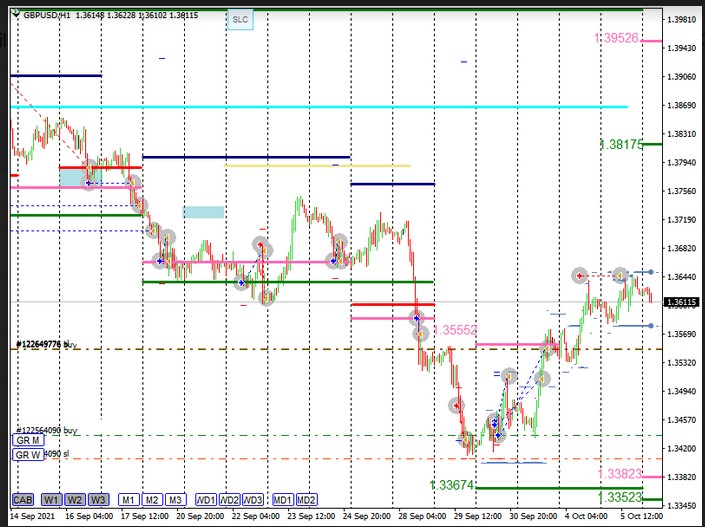
Task: Click the WD2 button
Action: [230, 499]
